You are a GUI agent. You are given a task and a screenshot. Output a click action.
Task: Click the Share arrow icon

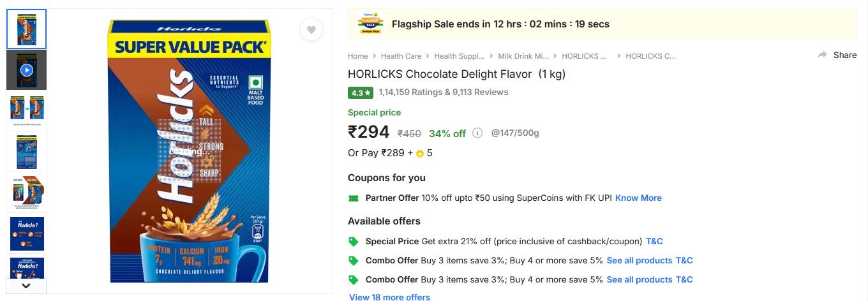823,55
